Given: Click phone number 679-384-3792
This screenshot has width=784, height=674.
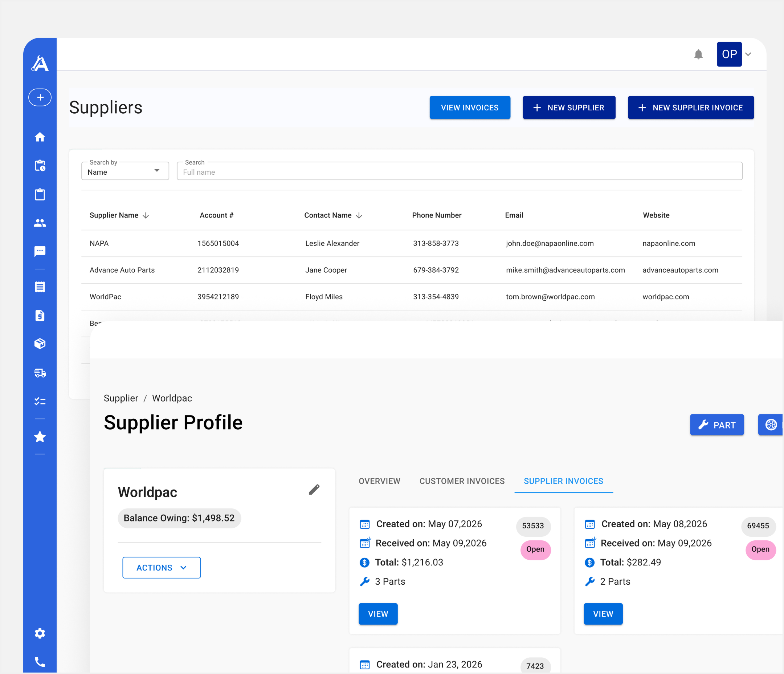Looking at the screenshot, I should click(x=436, y=270).
